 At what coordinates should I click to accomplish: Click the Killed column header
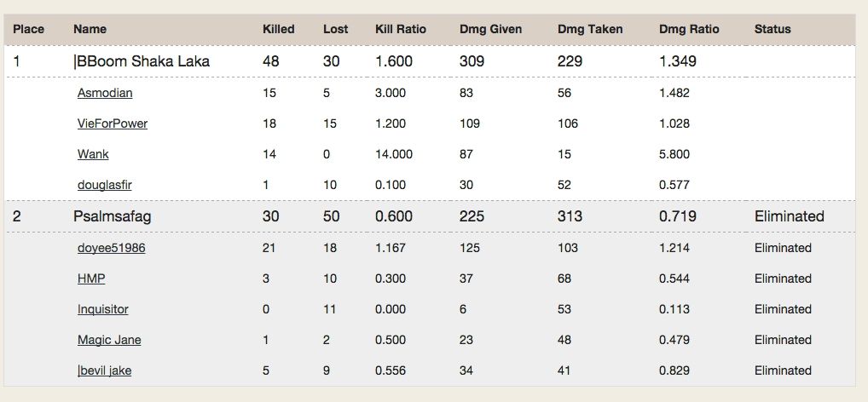279,29
